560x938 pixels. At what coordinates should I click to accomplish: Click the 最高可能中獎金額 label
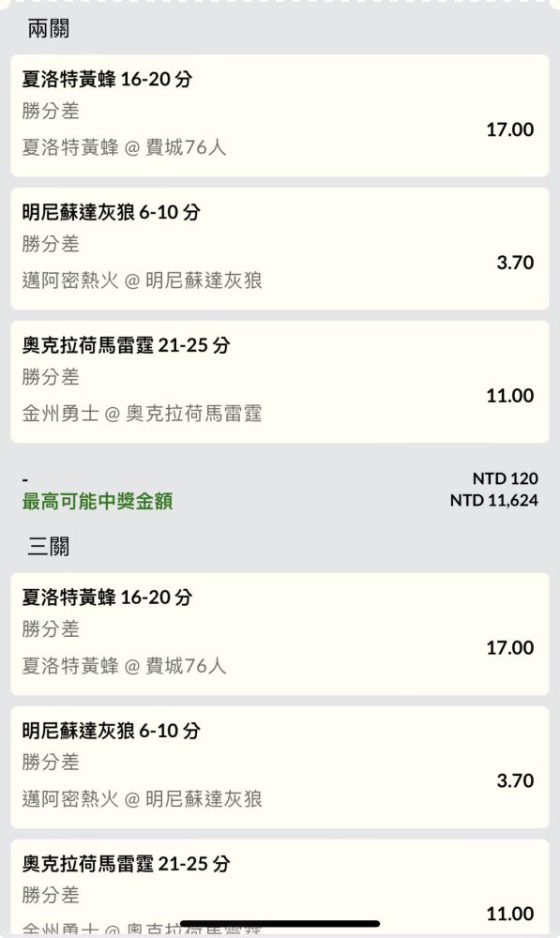tap(98, 501)
